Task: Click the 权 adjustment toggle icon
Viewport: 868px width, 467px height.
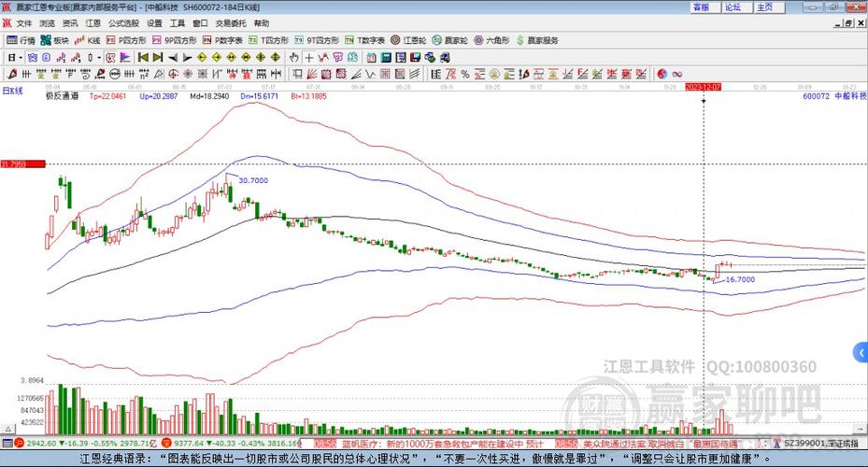Action: coord(110,58)
